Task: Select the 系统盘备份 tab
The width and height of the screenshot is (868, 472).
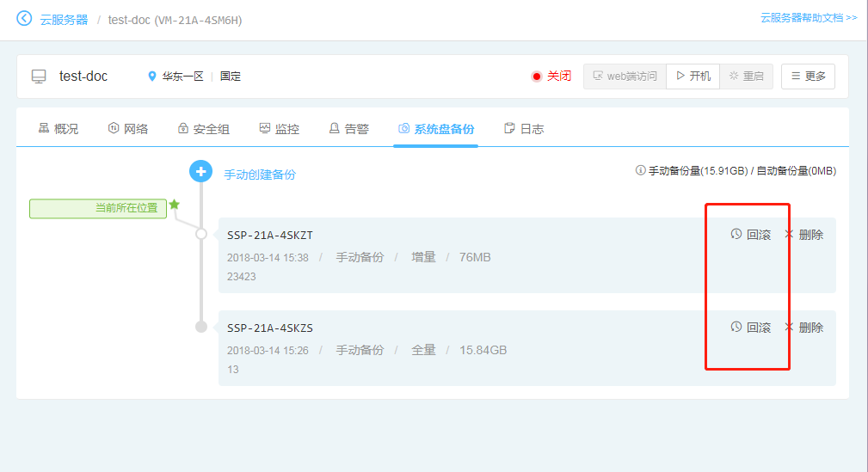Action: coord(435,129)
